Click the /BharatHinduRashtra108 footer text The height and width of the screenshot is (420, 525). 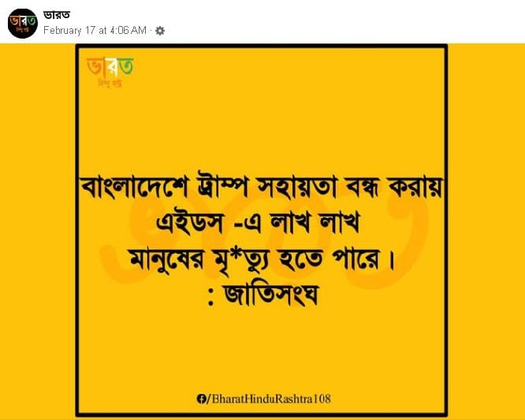269,399
